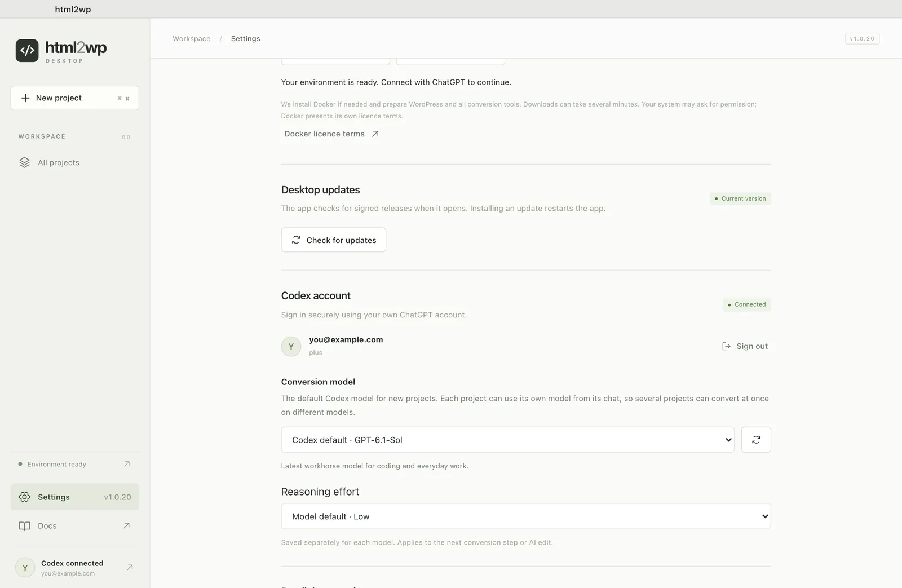Open the Conversion model dropdown
This screenshot has height=588, width=902.
507,440
